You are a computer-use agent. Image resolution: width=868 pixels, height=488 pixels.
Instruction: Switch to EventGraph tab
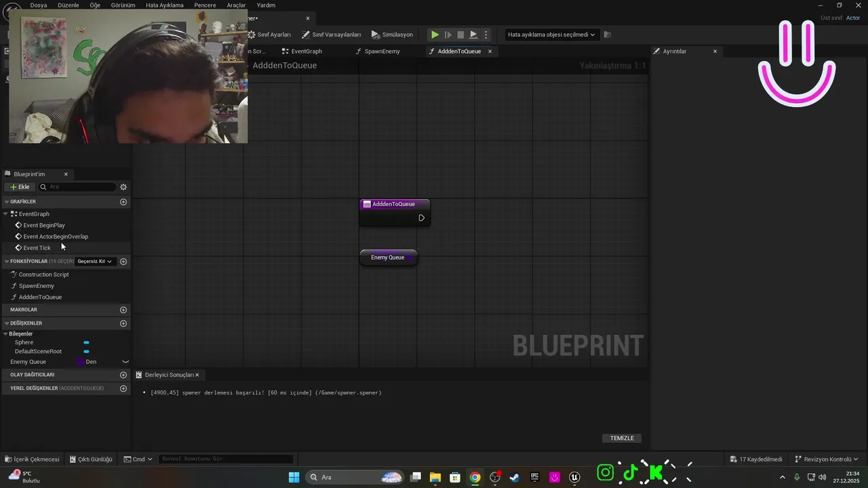click(302, 52)
